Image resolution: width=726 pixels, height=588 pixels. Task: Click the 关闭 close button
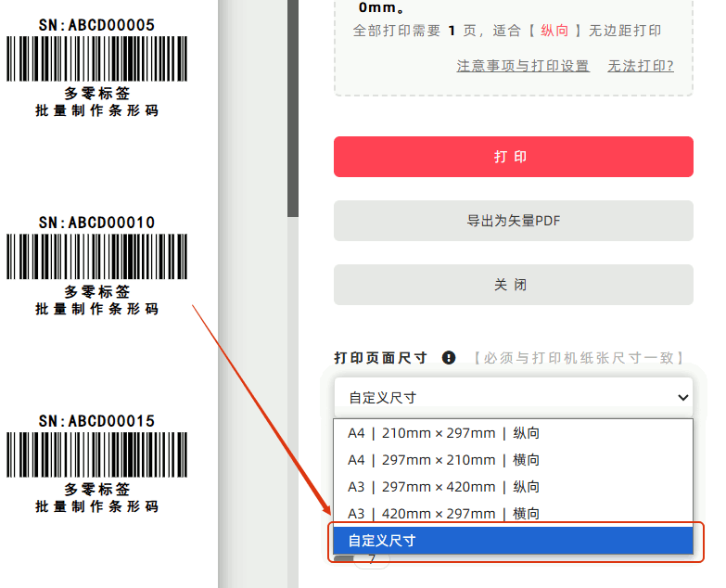[x=514, y=285]
